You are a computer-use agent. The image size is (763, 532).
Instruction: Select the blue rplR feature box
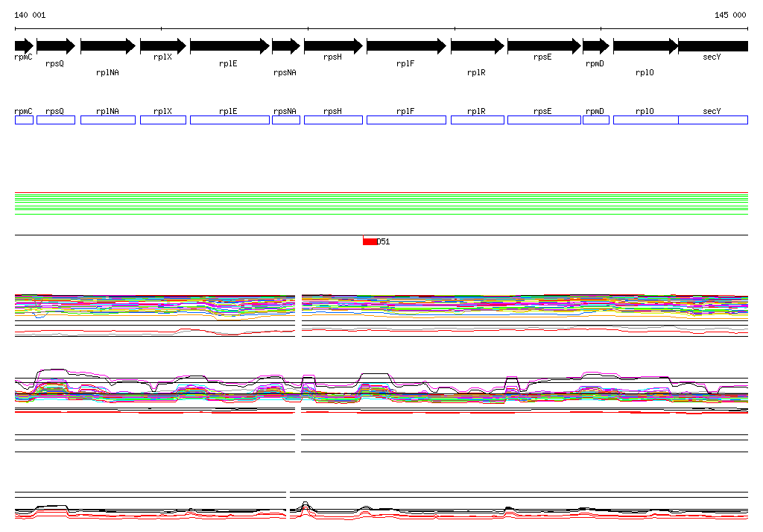[x=478, y=120]
